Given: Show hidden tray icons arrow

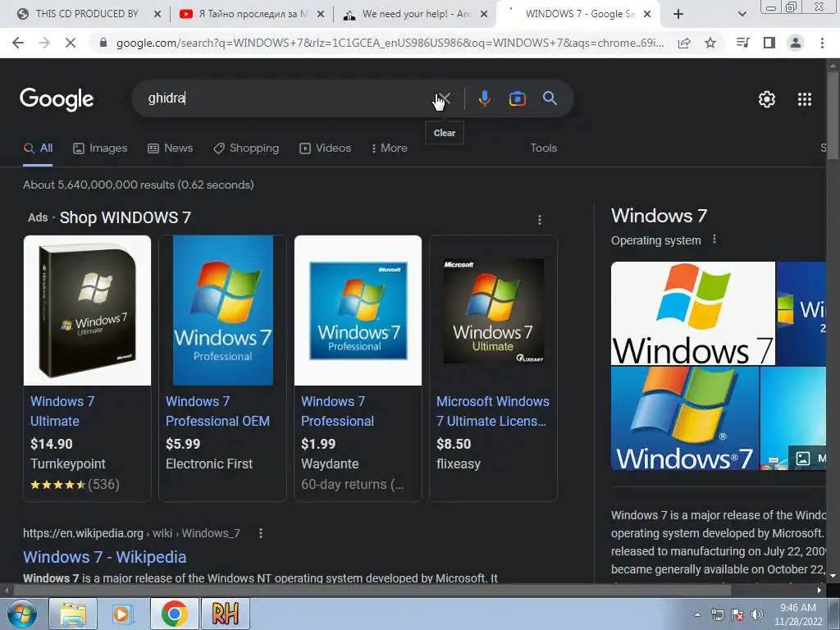Looking at the screenshot, I should click(697, 614).
